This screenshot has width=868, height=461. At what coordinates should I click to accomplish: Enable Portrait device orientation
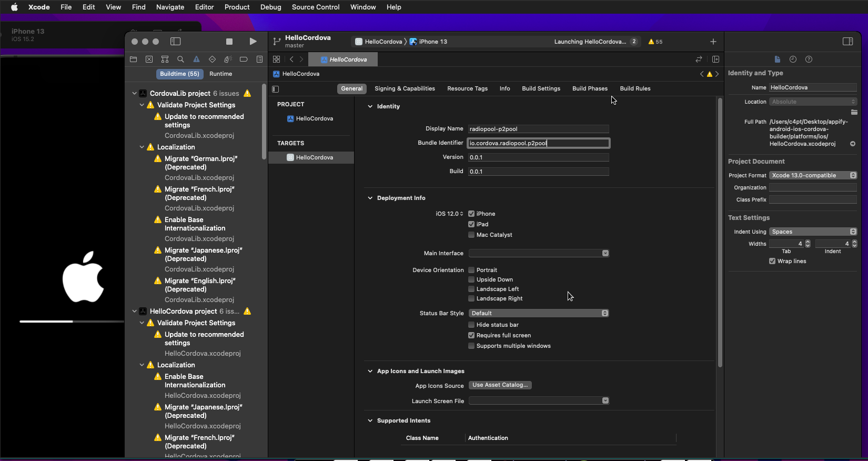[x=471, y=270]
